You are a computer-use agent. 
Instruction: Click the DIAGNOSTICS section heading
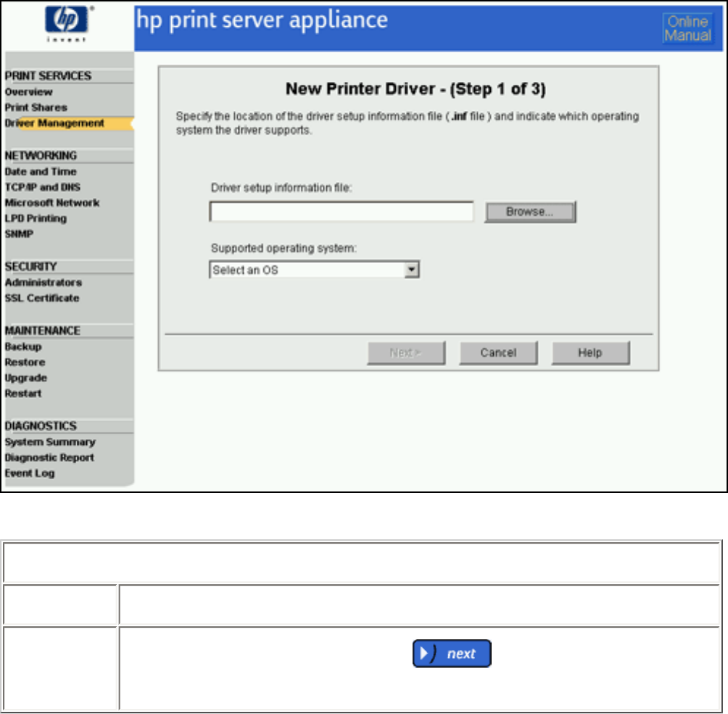[41, 426]
